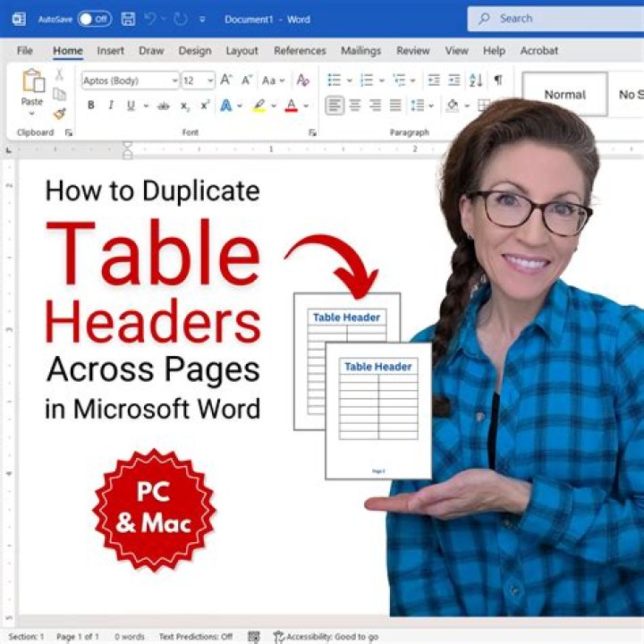Toggle the AutoSave switch
Viewport: 644px width, 644px height.
[95, 19]
